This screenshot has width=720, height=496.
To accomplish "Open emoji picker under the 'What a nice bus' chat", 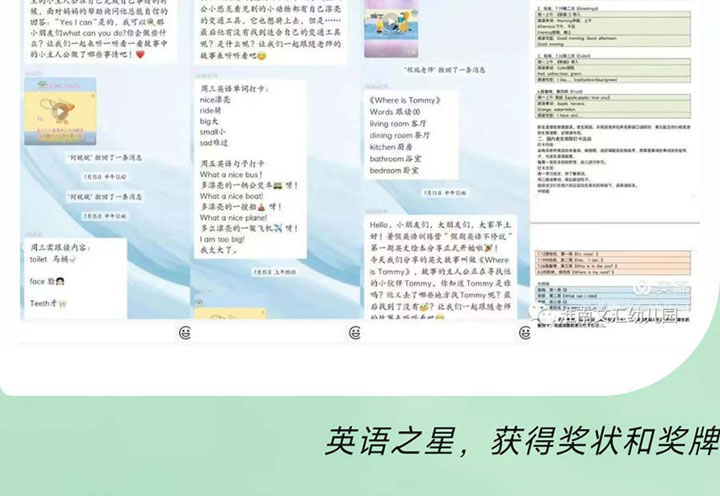I will 357,332.
